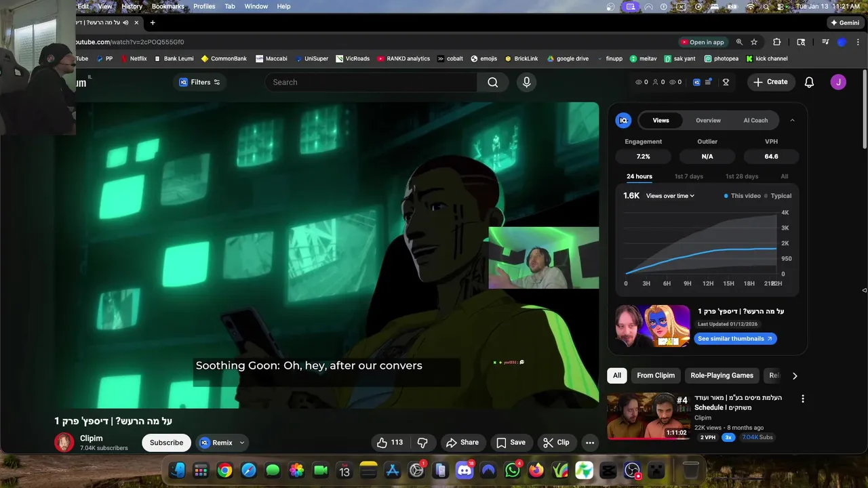The height and width of the screenshot is (488, 868).
Task: Open Spotlight search in menu bar
Action: click(x=767, y=6)
